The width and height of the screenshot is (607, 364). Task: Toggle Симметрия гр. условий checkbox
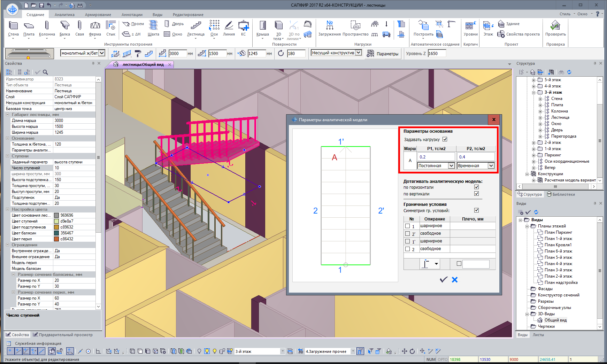[x=476, y=210]
